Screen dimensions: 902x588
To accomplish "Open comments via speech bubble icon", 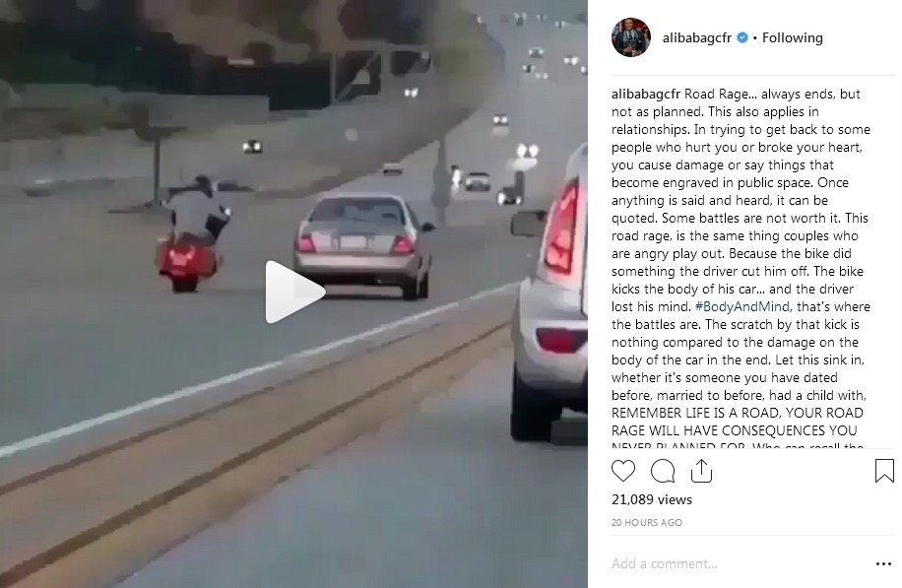I will (663, 471).
